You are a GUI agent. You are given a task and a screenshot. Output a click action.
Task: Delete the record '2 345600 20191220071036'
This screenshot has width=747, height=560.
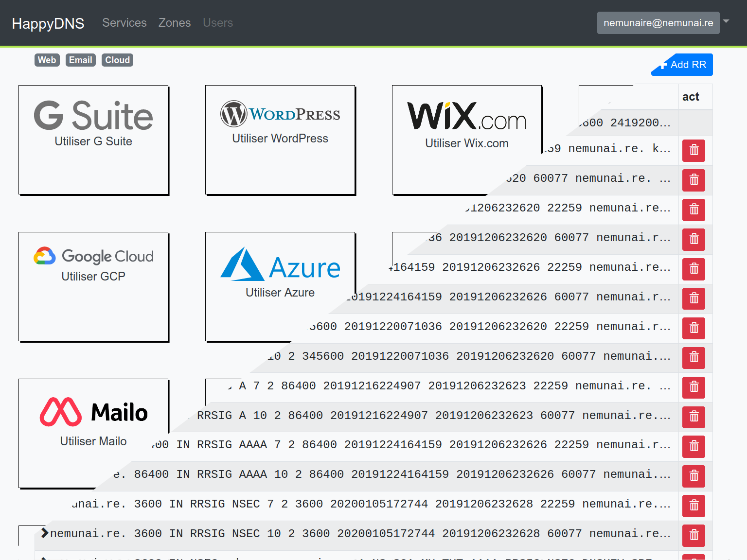click(694, 358)
